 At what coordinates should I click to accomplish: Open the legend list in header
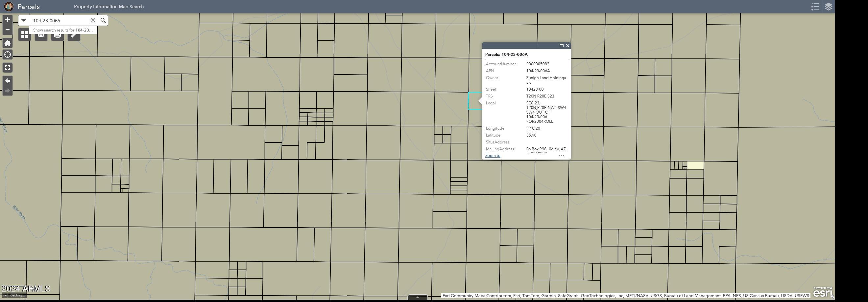[x=815, y=6]
